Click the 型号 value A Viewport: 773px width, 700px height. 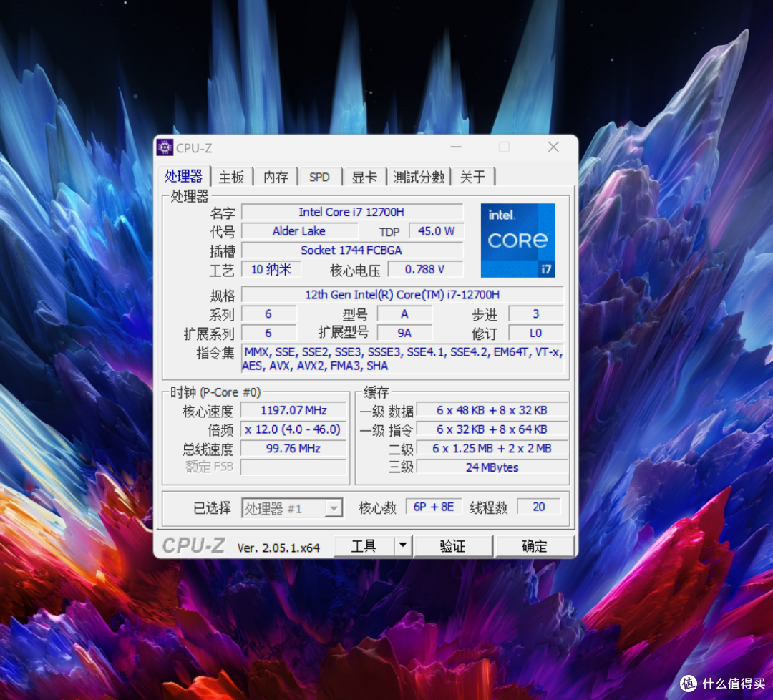[x=404, y=314]
